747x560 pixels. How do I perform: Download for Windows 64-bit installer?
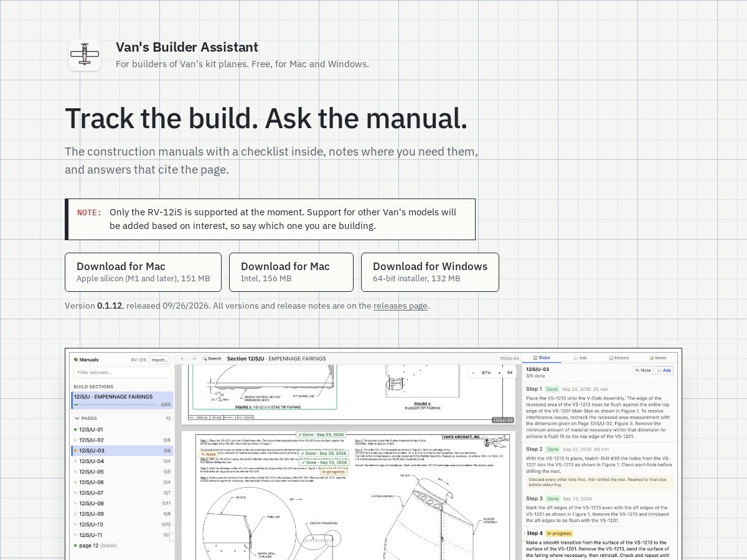430,272
